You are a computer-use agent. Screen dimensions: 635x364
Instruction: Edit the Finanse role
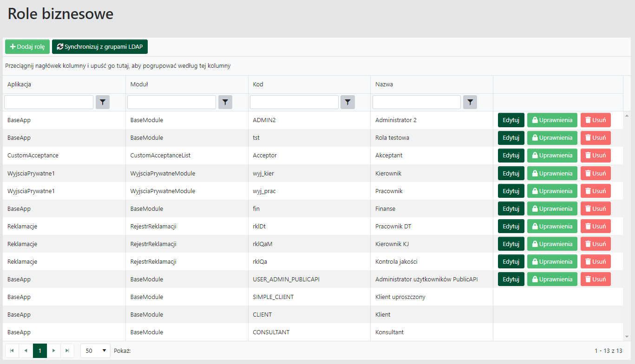(511, 208)
